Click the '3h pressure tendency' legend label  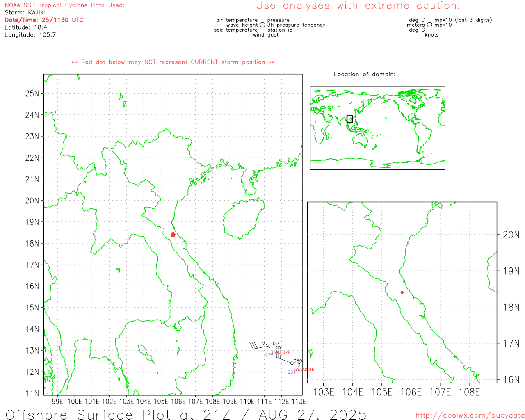point(297,25)
